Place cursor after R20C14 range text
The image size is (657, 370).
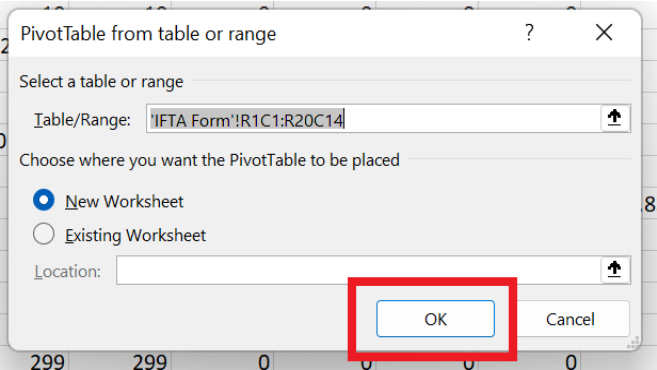[x=344, y=120]
